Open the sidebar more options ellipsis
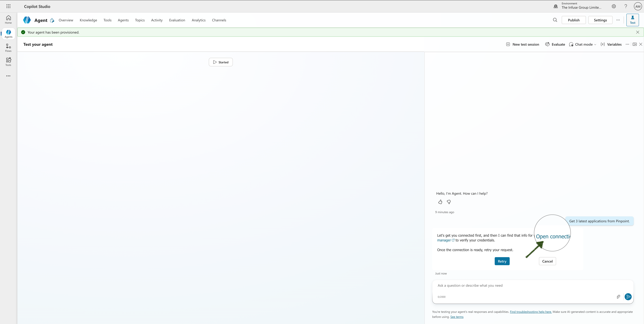Viewport: 644px width, 324px height. coord(8,76)
